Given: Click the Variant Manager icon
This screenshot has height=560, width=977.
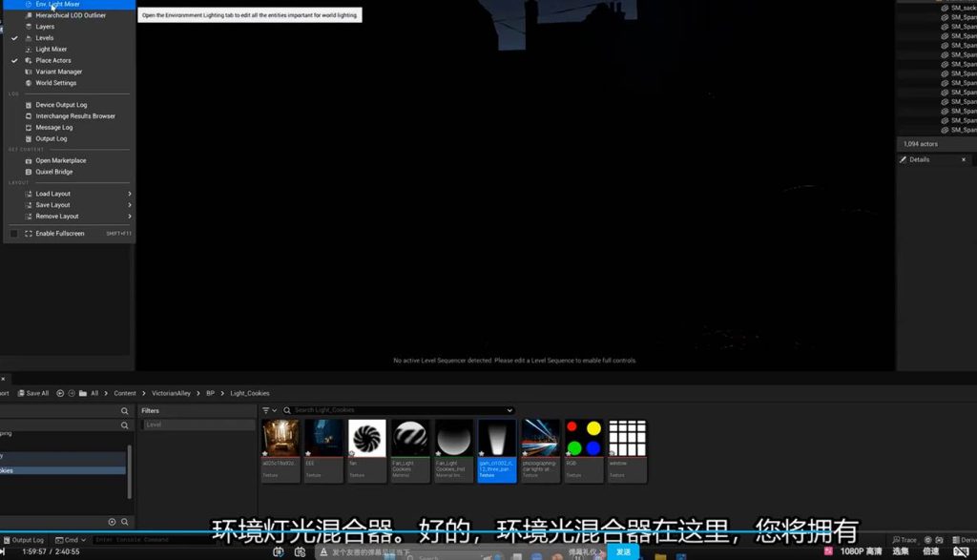Looking at the screenshot, I should click(28, 72).
